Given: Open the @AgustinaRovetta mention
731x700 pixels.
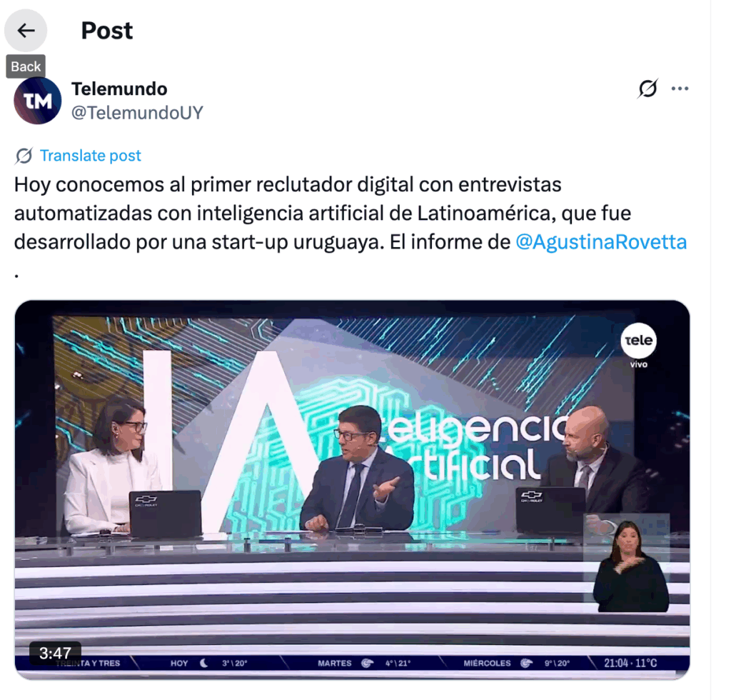Looking at the screenshot, I should (x=601, y=242).
